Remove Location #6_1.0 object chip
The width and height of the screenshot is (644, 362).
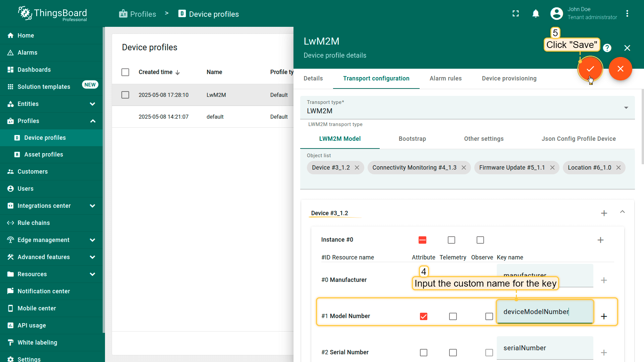(618, 168)
